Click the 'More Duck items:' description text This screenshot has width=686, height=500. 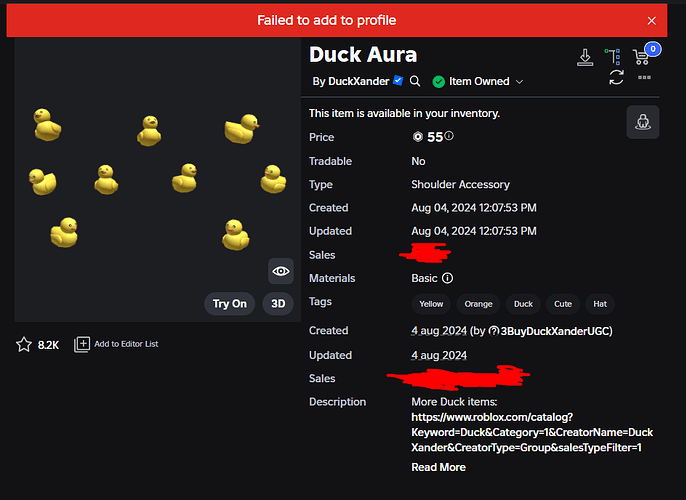(x=454, y=402)
